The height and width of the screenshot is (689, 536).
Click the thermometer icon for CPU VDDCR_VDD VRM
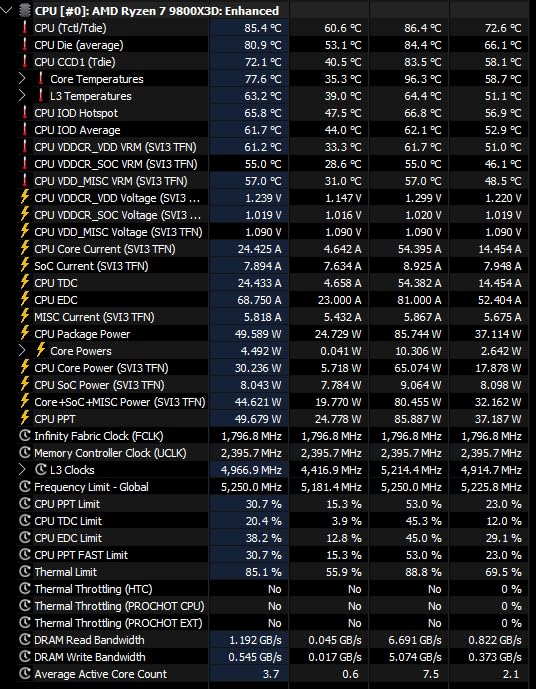[25, 147]
